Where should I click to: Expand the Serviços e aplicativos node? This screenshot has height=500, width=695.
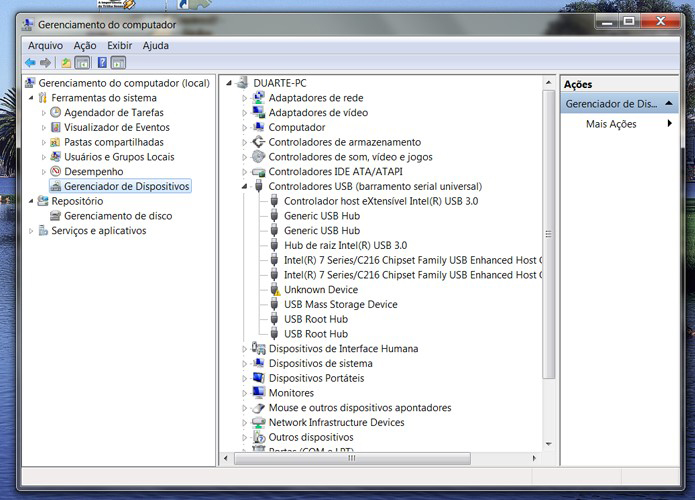31,231
